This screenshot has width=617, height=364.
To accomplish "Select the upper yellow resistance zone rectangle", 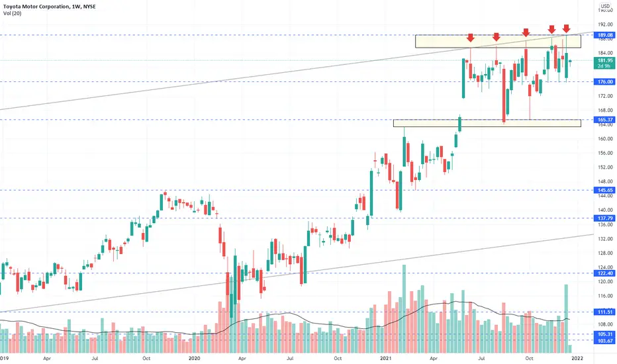I will (x=498, y=42).
